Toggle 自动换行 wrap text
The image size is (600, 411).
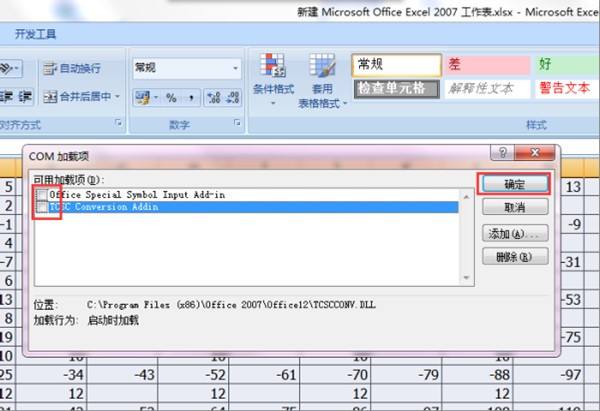[x=72, y=68]
